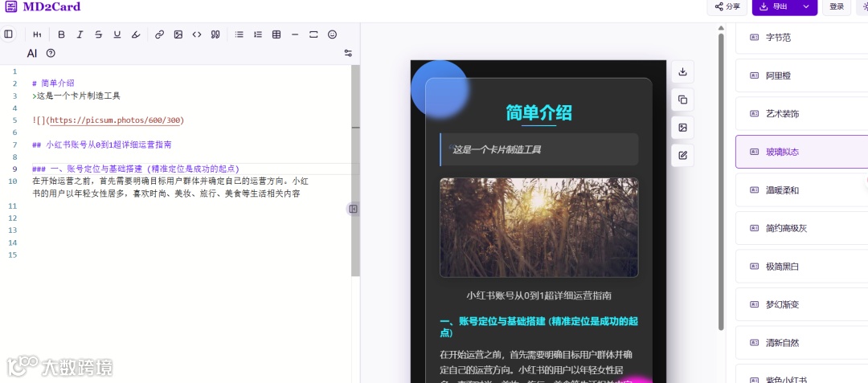Save the card as an image
Image resolution: width=868 pixels, height=383 pixels.
(x=682, y=128)
